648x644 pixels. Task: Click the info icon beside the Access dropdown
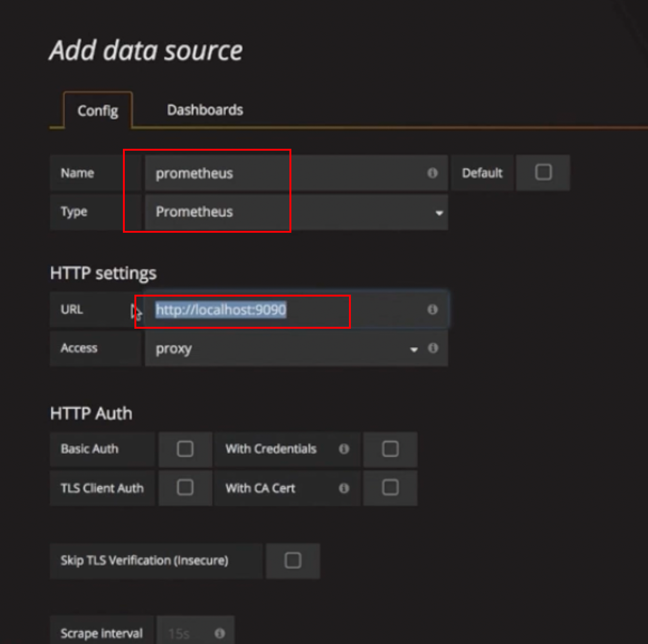432,348
